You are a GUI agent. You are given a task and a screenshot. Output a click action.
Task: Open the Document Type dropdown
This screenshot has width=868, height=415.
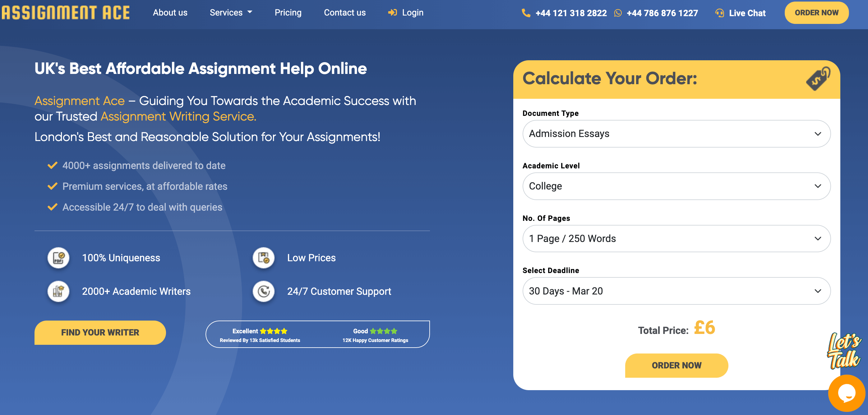pos(676,134)
